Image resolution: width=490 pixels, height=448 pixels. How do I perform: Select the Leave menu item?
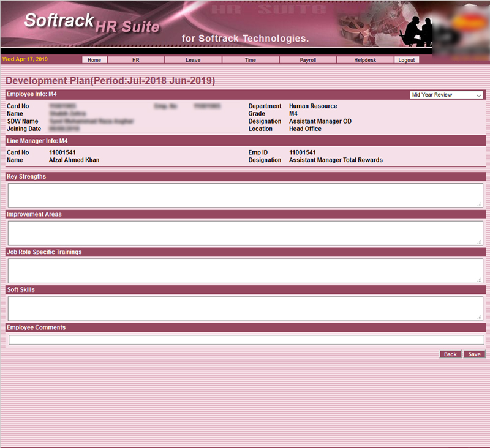tap(193, 60)
